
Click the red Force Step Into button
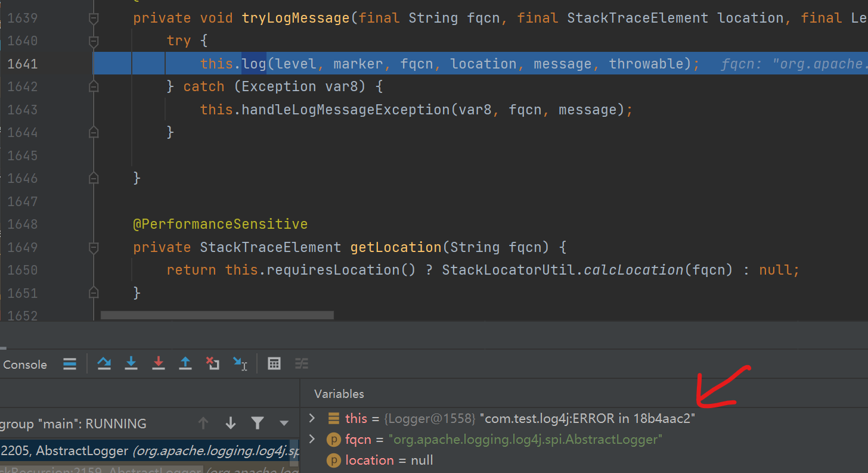point(158,363)
